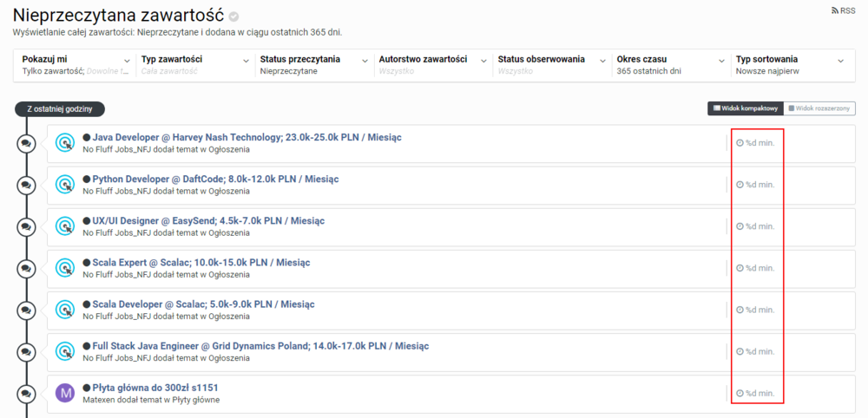Click the chat bubble icon beside UX/UI Designer
Image resolution: width=868 pixels, height=418 pixels.
pyautogui.click(x=25, y=226)
